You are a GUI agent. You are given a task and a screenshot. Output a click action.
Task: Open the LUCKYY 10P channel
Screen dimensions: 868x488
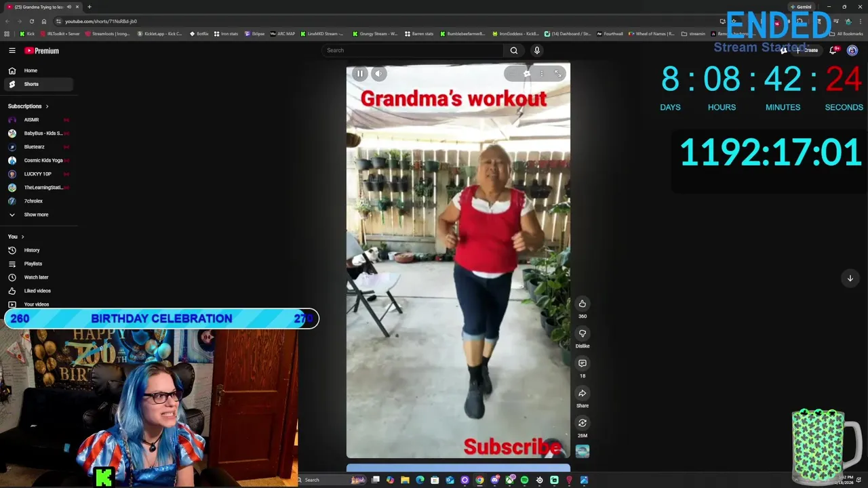(37, 174)
